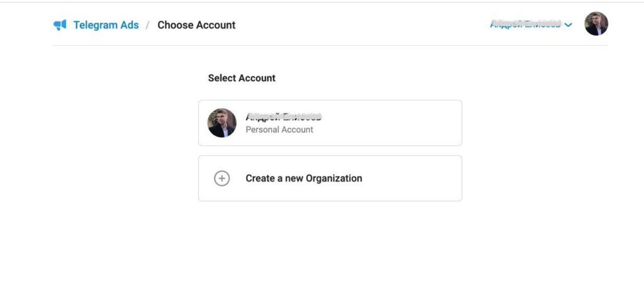Choose the Personal Account card
This screenshot has width=644, height=281.
[x=330, y=123]
